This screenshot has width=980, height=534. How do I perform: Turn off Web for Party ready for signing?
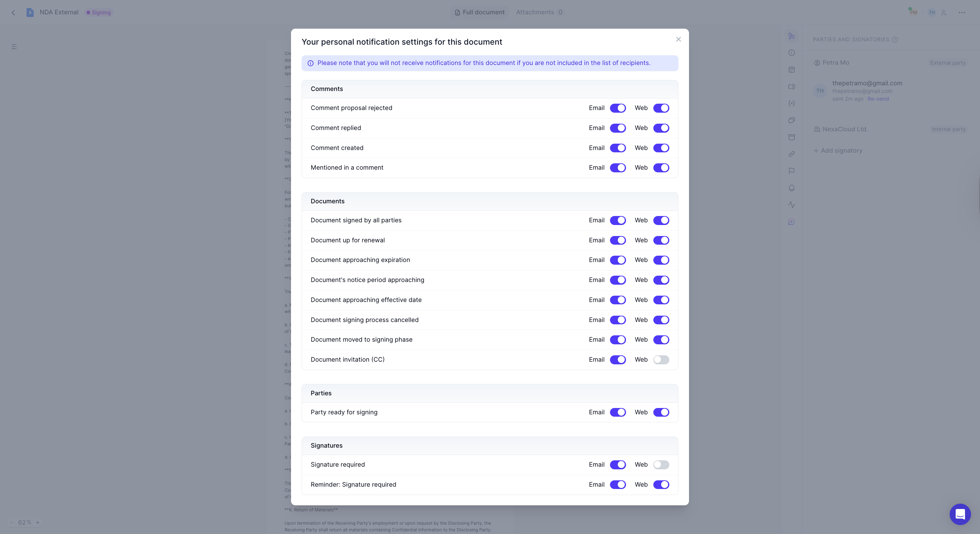[661, 412]
